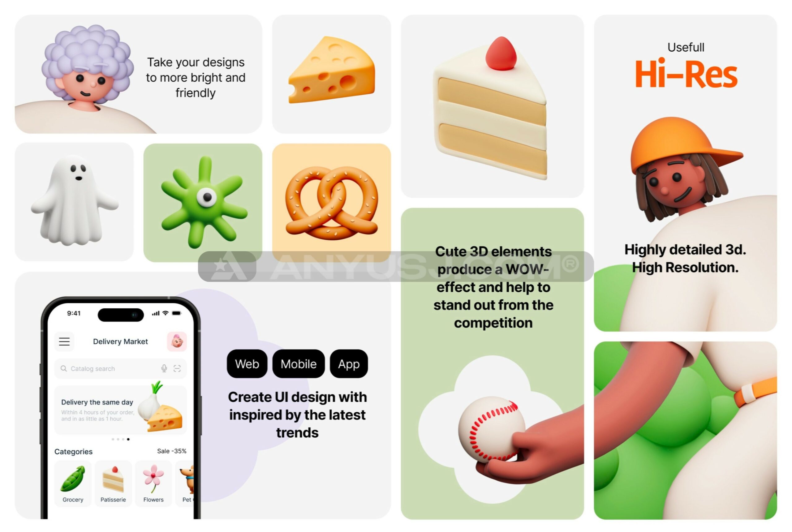Toggle the Mobile platform tag

298,364
